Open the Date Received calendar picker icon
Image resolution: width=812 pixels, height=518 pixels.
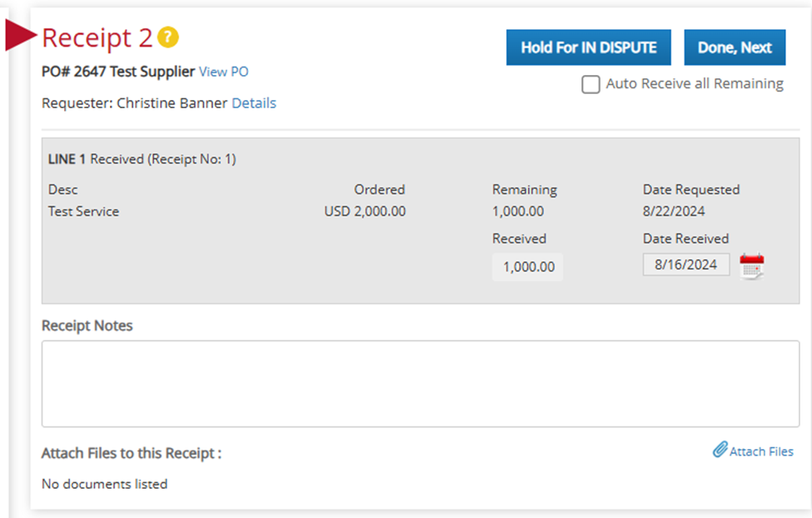[x=751, y=266]
